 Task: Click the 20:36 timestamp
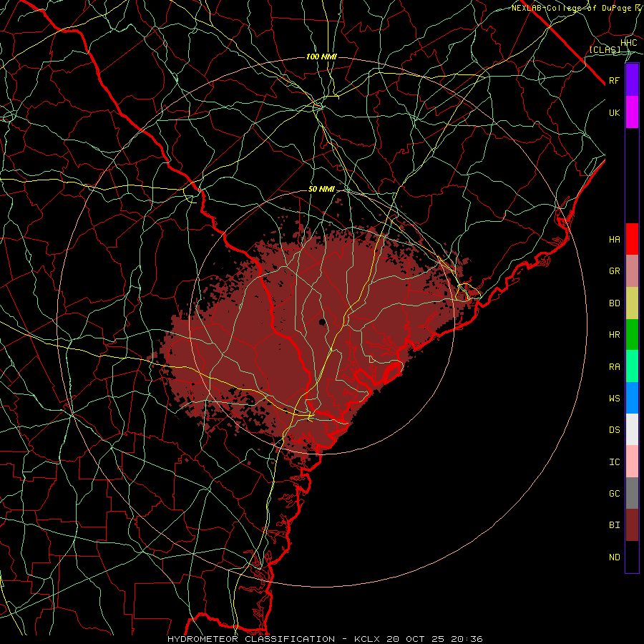tap(468, 639)
